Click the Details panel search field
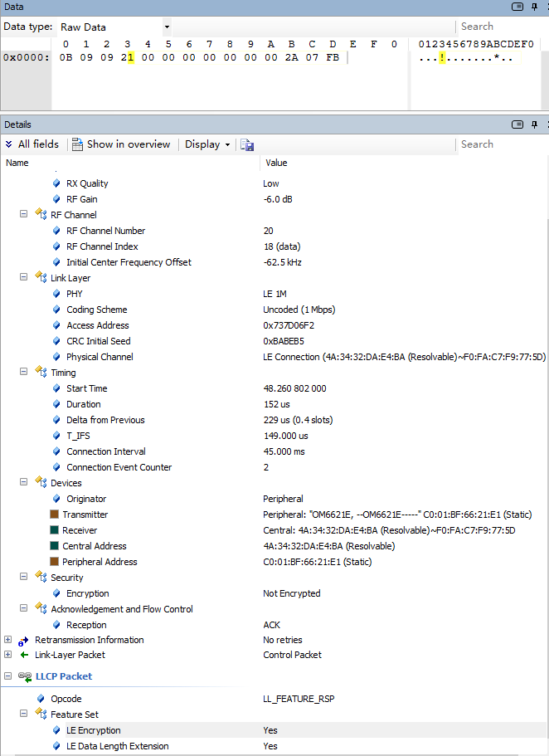The image size is (549, 756). coord(501,144)
